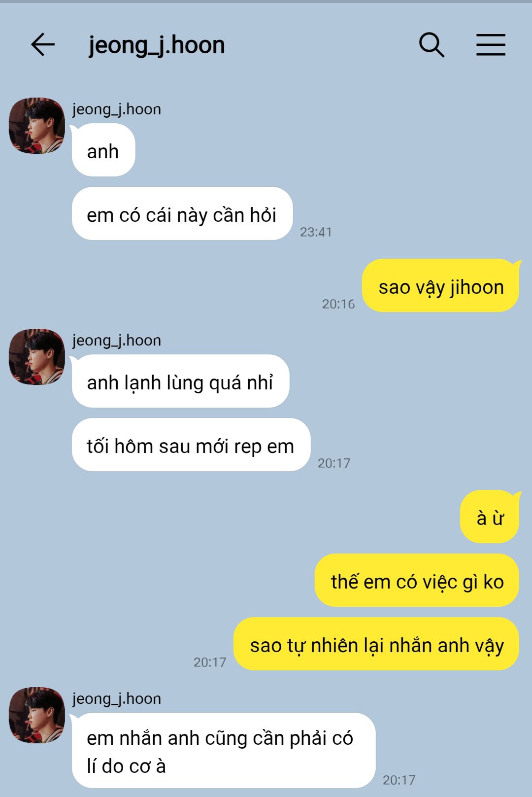The image size is (532, 797).
Task: Select the 'em có cái này cần hỏi' bubble
Action: pos(182,213)
